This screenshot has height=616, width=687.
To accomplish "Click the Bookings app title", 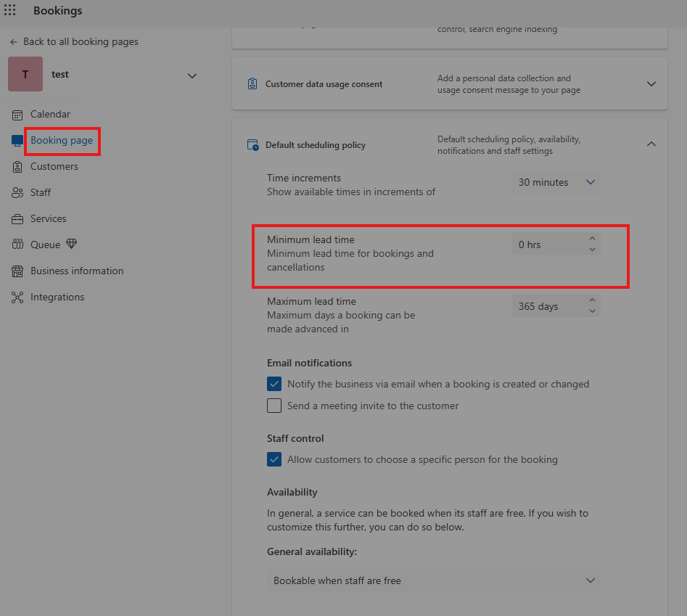I will click(x=58, y=10).
